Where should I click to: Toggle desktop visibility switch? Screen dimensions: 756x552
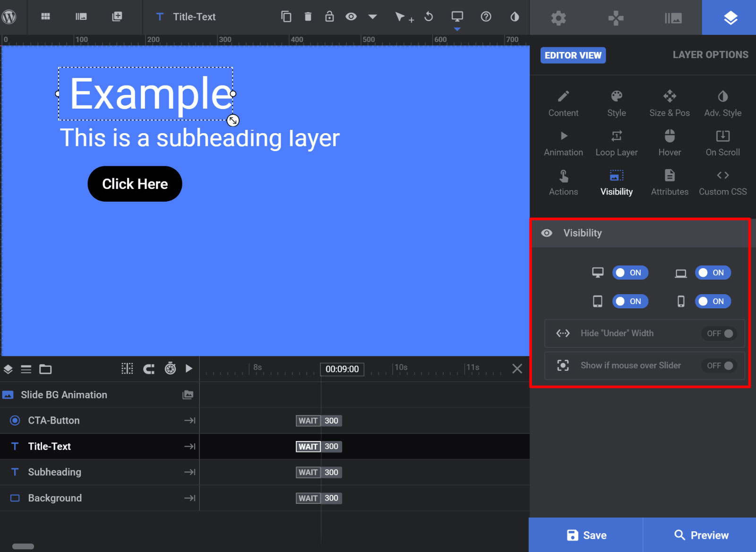pyautogui.click(x=630, y=272)
